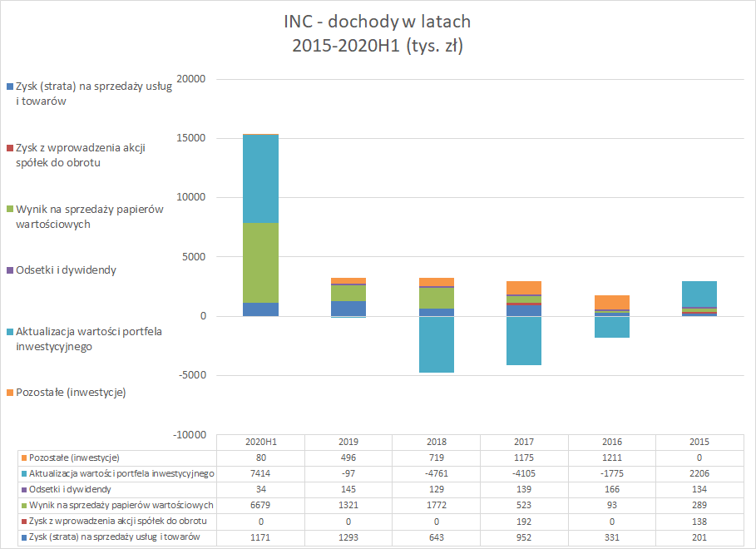
Task: Click table row label Pozostałe (inwestycje)
Action: click(74, 457)
